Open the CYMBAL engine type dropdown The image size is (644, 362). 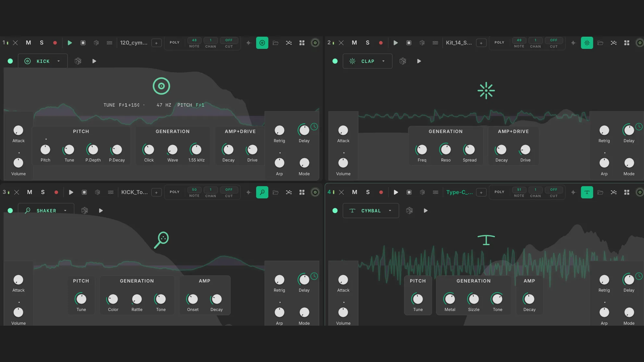click(371, 211)
